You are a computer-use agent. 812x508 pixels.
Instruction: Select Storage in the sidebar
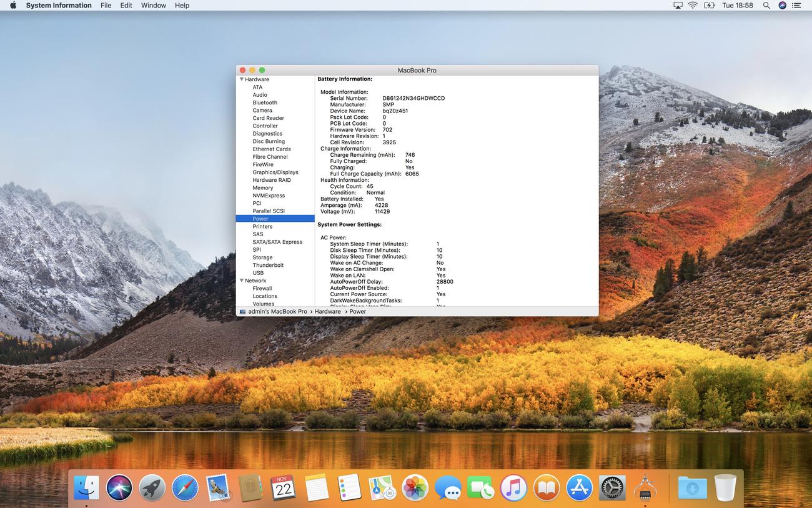point(262,257)
